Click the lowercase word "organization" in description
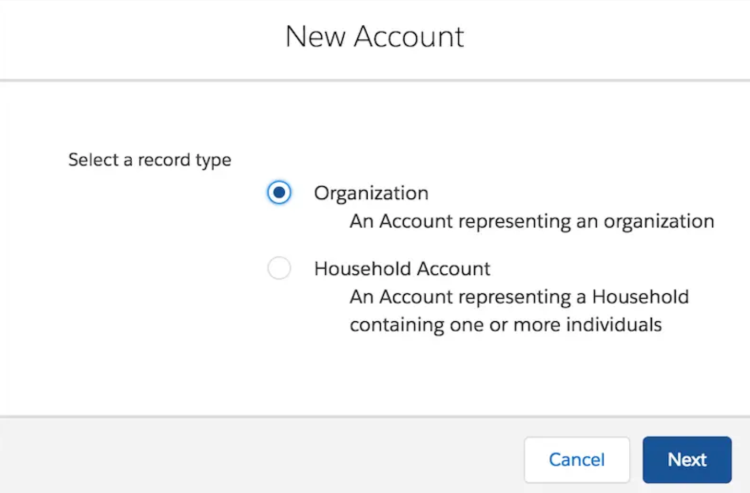Viewport: 750px width, 493px height. click(659, 222)
